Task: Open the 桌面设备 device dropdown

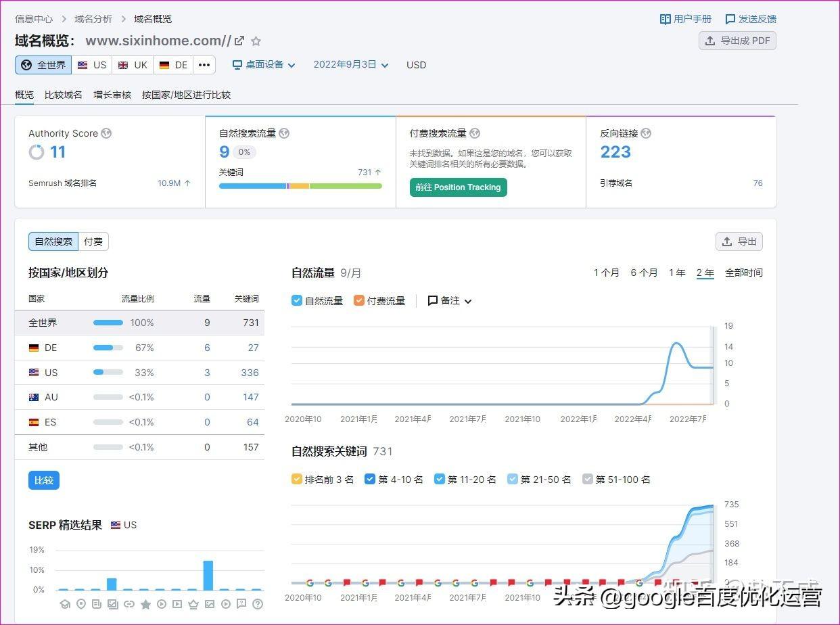Action: pyautogui.click(x=264, y=65)
